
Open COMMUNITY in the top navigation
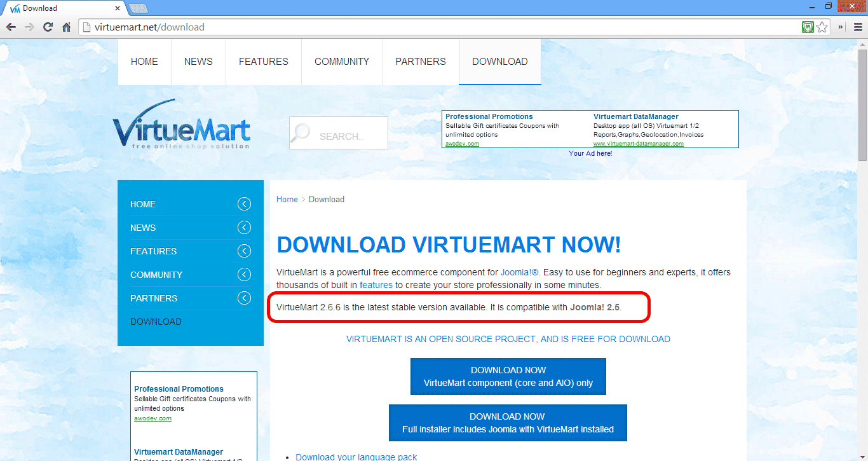tap(342, 62)
